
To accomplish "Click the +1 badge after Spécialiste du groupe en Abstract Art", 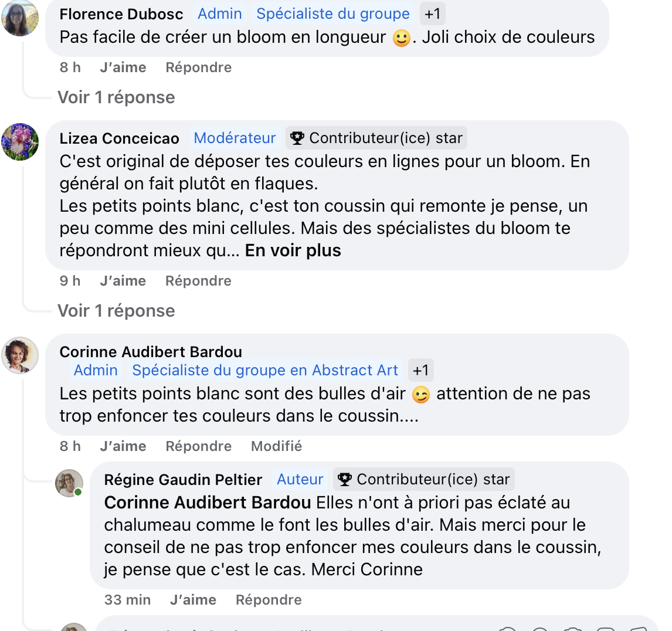I will pyautogui.click(x=420, y=371).
